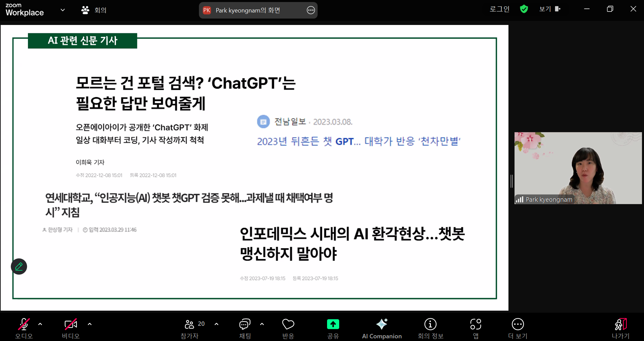Screen dimensions: 644x341
Task: Click reporter name 이희욱 기자
Action: point(90,162)
